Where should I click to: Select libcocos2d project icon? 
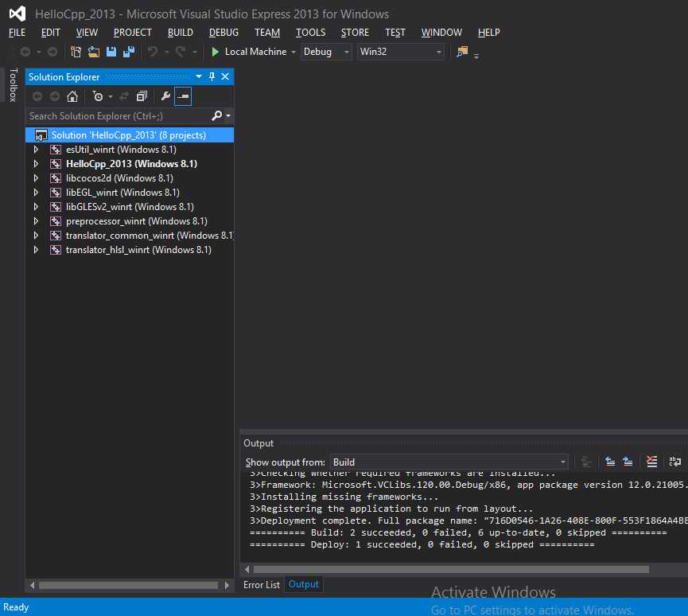coord(56,178)
